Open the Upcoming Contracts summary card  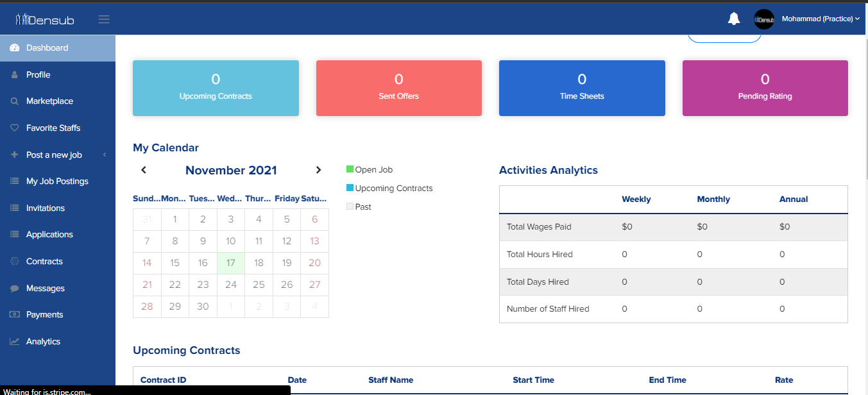pyautogui.click(x=216, y=88)
